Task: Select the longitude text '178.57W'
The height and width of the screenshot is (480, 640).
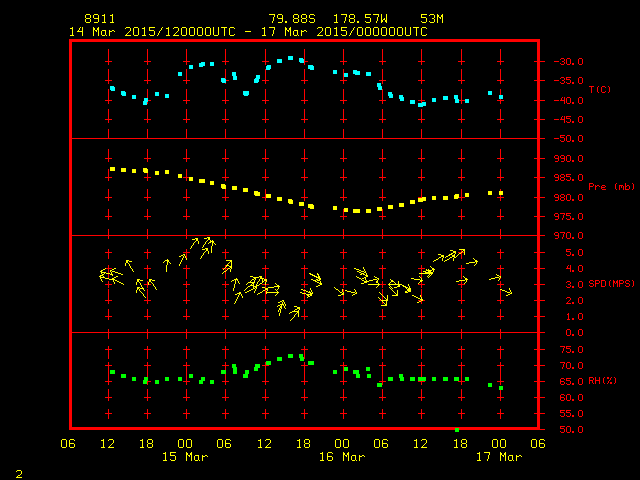Action: (360, 19)
